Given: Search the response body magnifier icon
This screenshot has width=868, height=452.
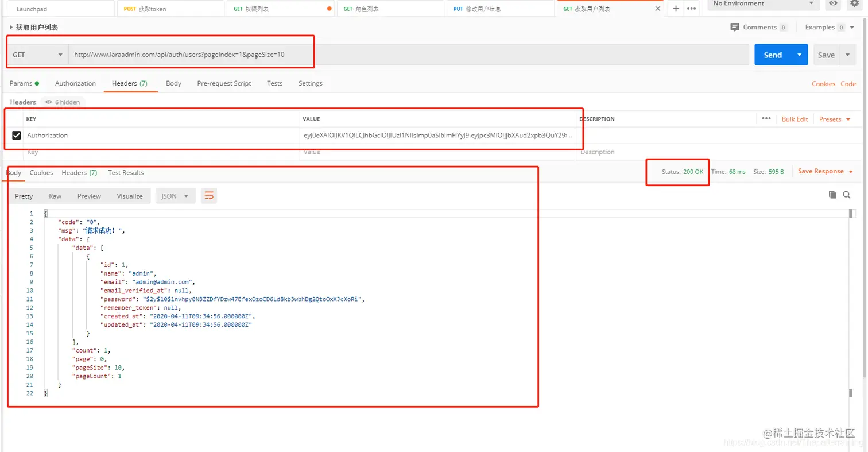Looking at the screenshot, I should 846,195.
